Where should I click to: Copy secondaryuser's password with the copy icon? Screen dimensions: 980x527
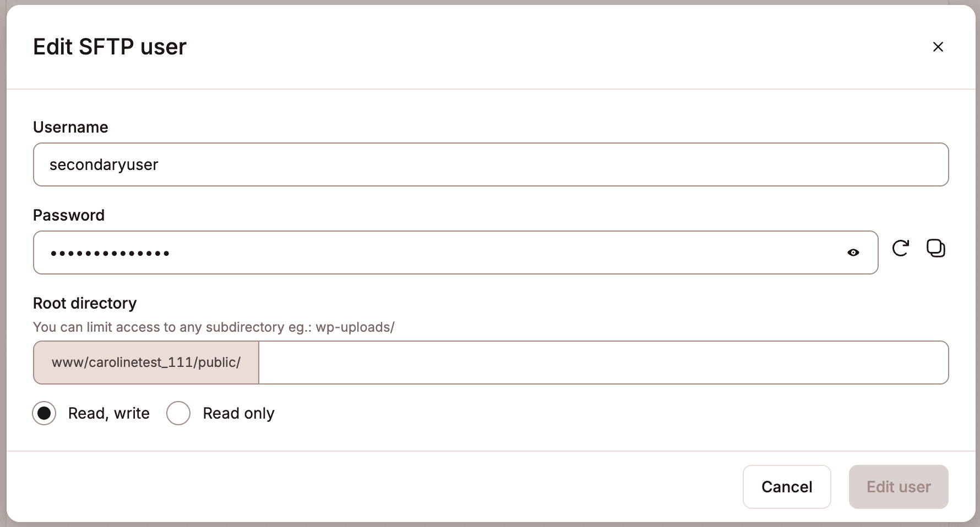[x=937, y=249]
